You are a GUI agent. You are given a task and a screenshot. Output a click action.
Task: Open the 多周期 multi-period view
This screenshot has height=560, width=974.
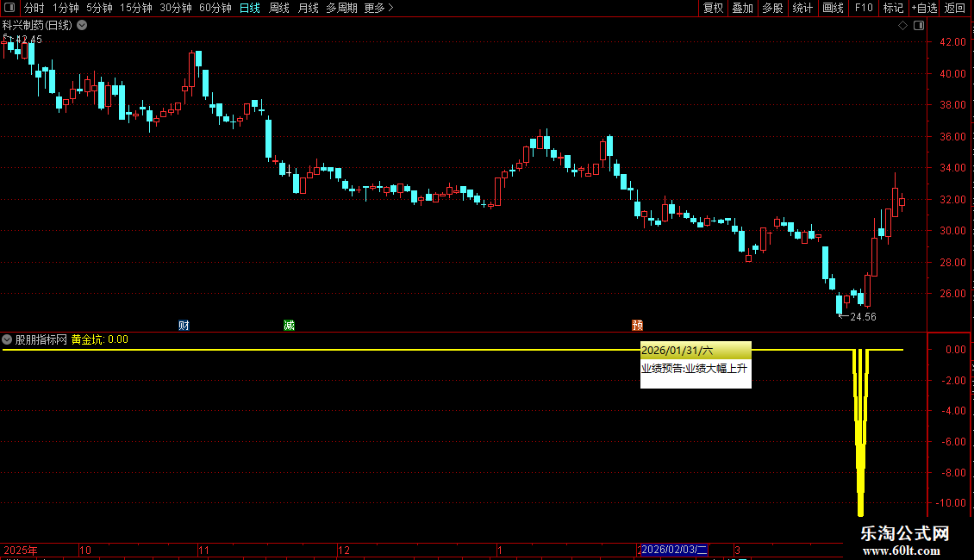pyautogui.click(x=341, y=8)
